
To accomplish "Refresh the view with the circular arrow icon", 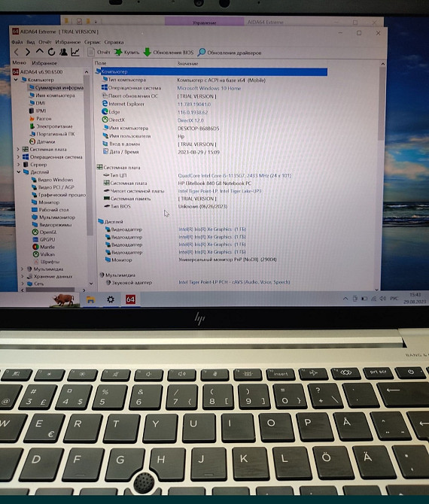I will point(51,52).
